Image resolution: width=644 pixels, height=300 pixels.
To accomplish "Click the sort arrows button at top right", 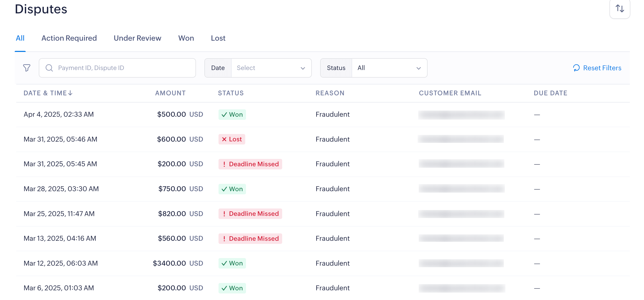I will click(x=620, y=9).
